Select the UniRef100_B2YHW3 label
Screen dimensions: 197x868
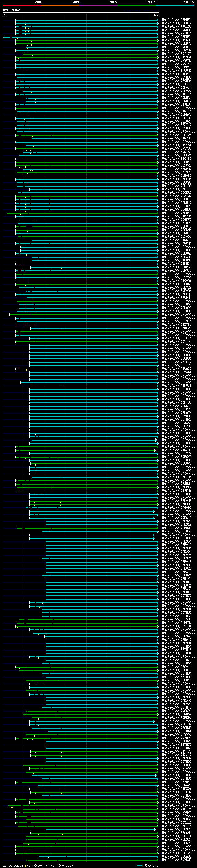tap(177, 78)
